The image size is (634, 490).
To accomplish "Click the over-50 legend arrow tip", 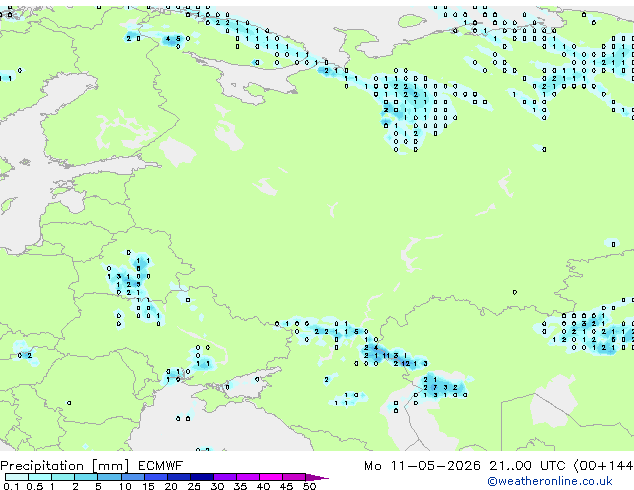I will (317, 477).
